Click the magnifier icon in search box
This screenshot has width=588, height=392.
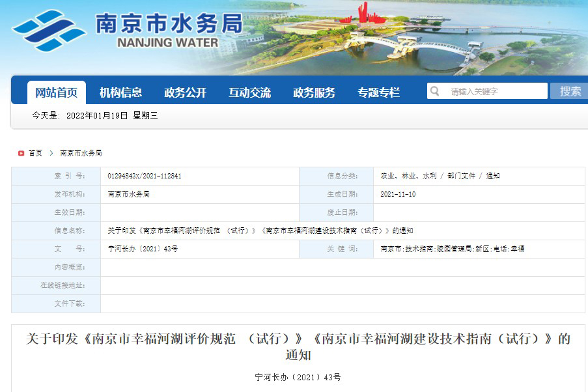click(x=435, y=91)
